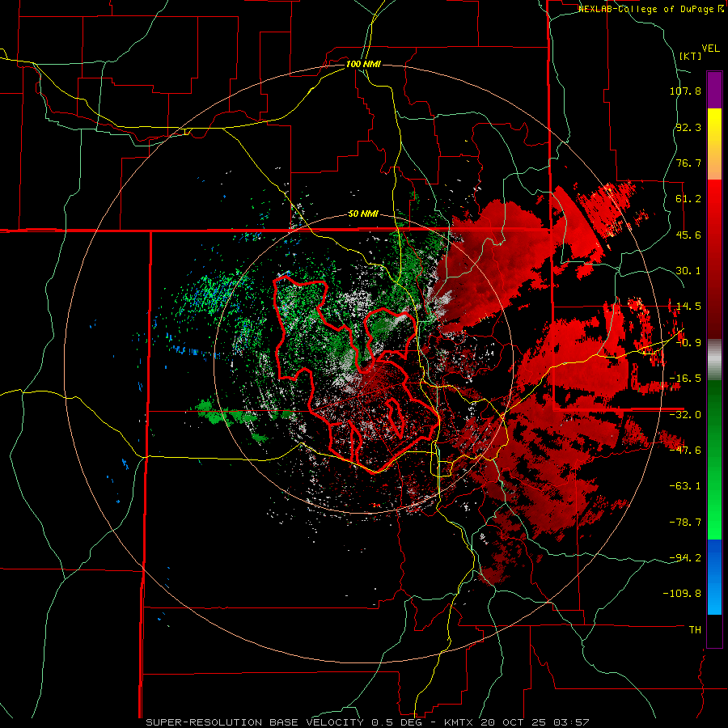Viewport: 728px width, 728px height.
Task: Pick the purple segment atop the color bar
Action: tap(714, 90)
